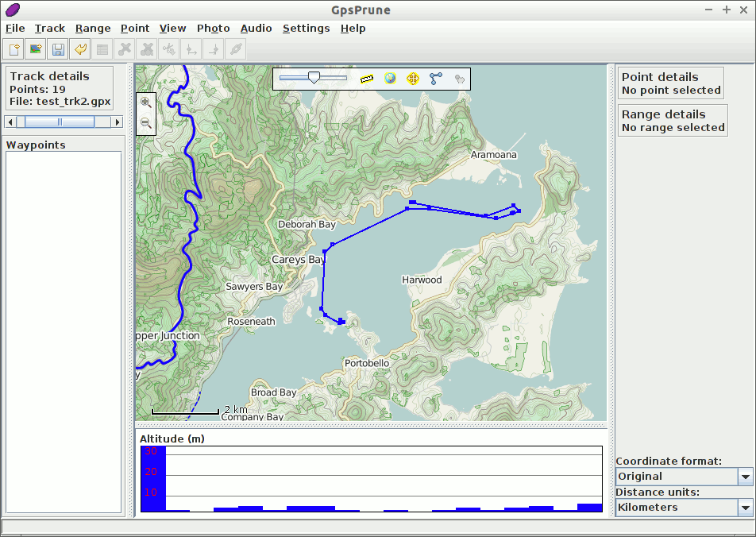The image size is (756, 537).
Task: Click the Roseneath map label
Action: (x=251, y=322)
